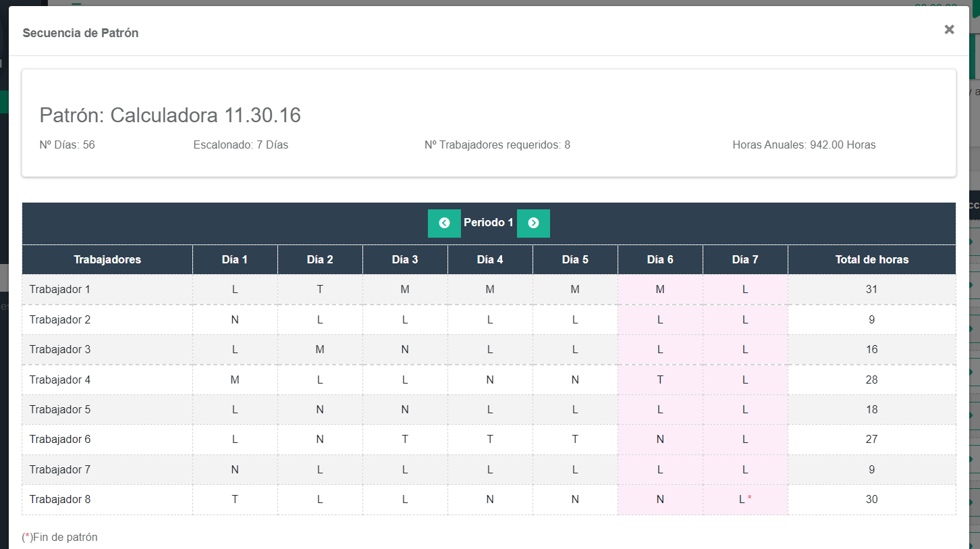
Task: Select the Trabajador 6 row label
Action: coord(60,440)
